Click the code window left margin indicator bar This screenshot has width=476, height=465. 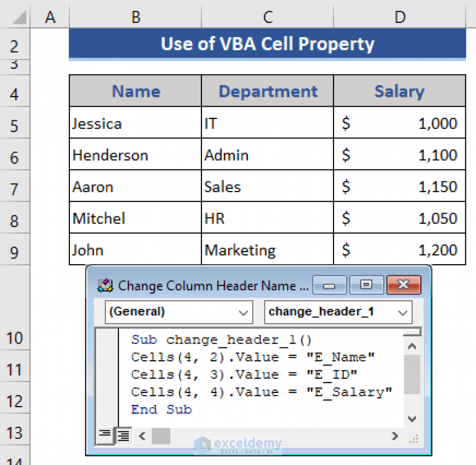(x=107, y=378)
